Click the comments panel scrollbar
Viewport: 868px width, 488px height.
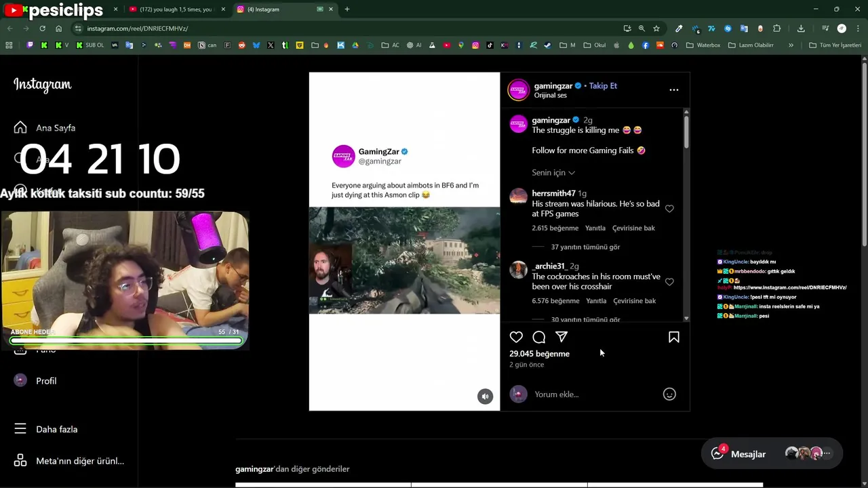coord(686,132)
